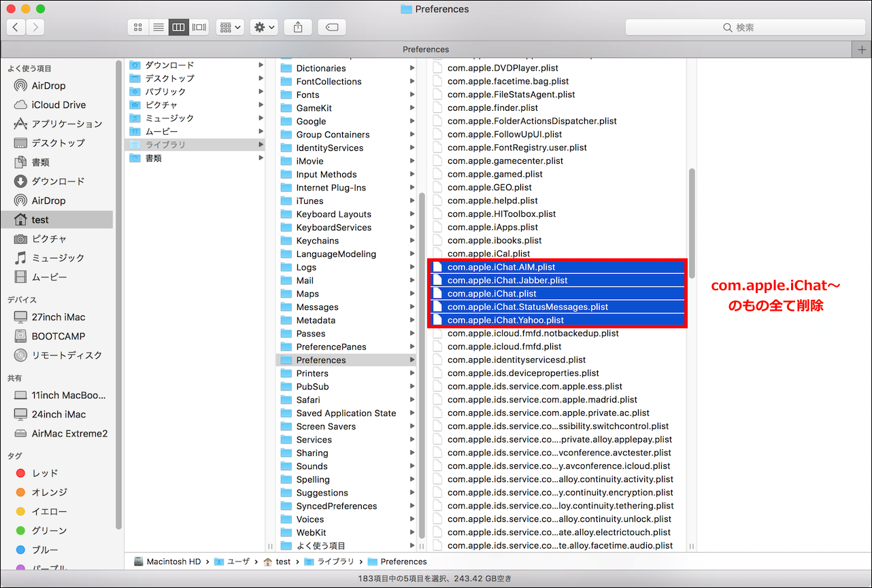Open デスクトップ in the sidebar
This screenshot has height=588, width=872.
[x=58, y=143]
